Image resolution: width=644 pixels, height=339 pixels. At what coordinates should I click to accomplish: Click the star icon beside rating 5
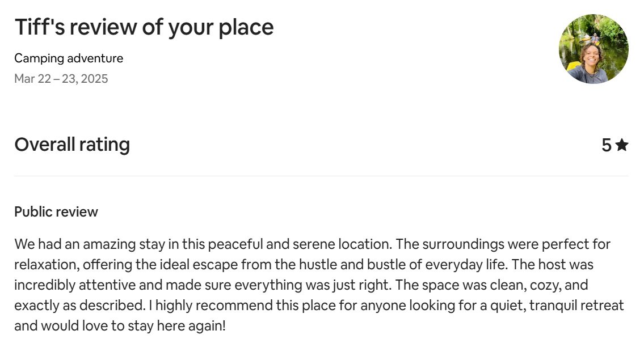click(622, 145)
